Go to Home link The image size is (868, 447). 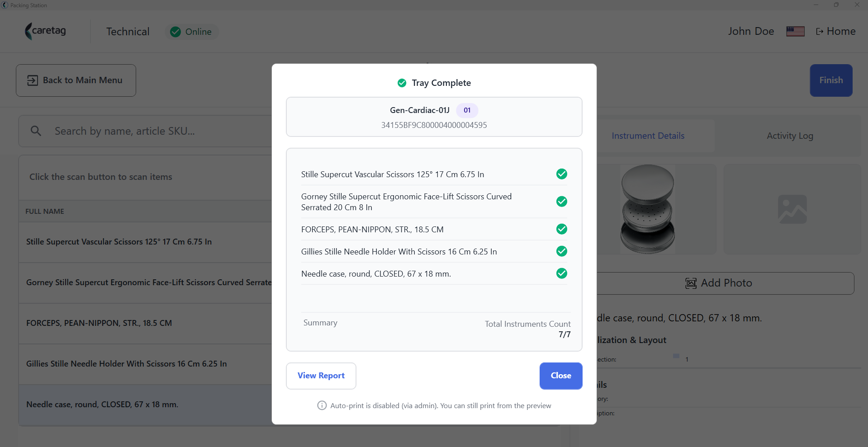[x=836, y=31]
